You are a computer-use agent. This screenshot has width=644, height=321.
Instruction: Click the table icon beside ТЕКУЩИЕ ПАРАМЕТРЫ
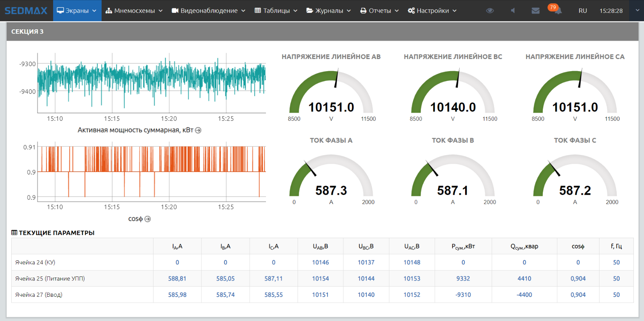click(14, 233)
